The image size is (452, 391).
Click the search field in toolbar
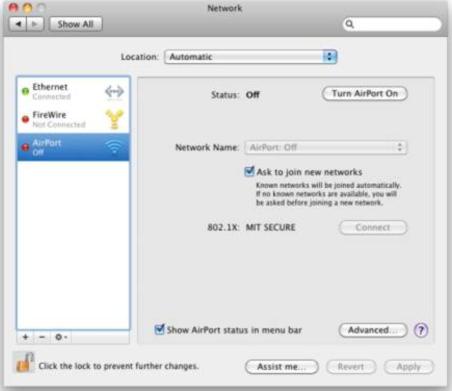pyautogui.click(x=392, y=24)
